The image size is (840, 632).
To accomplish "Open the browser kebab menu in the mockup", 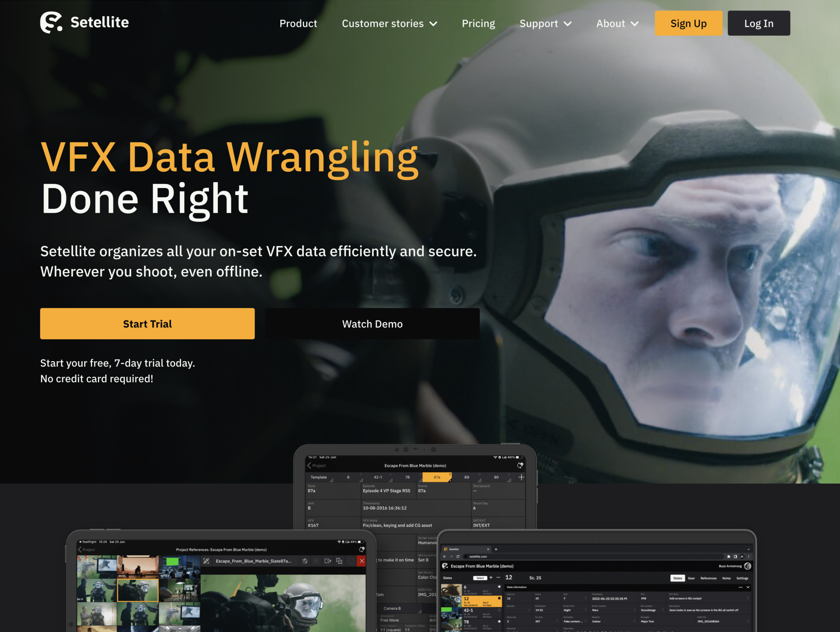I will pos(748,556).
